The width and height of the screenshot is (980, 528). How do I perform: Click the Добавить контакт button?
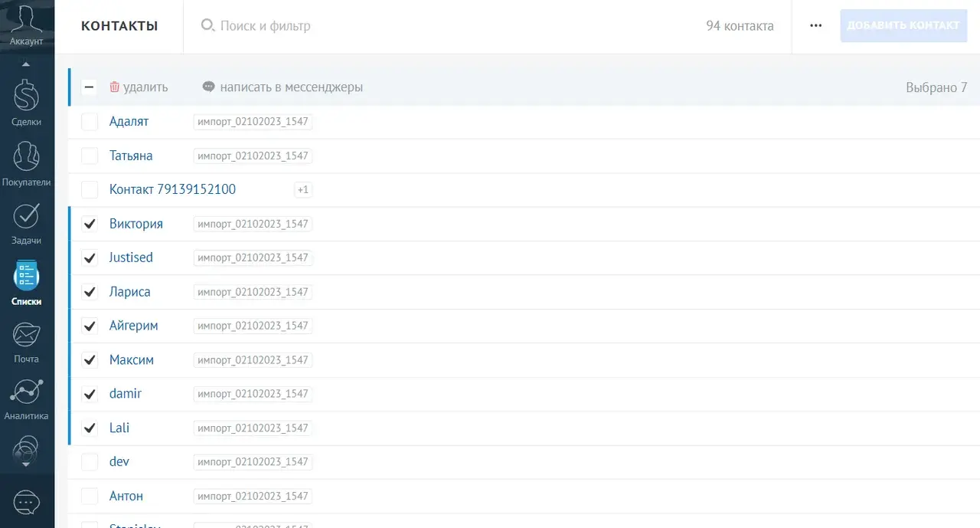click(x=903, y=25)
